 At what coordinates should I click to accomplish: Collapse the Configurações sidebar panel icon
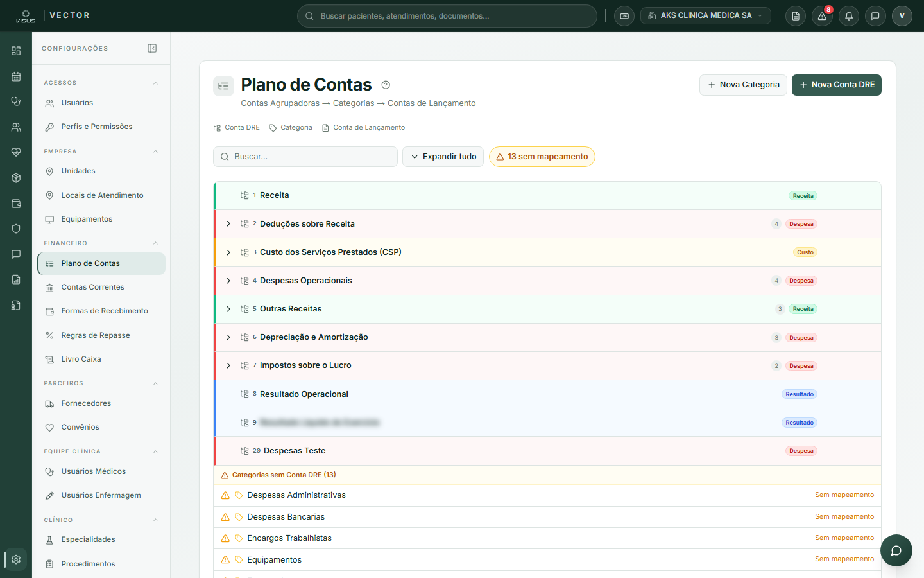click(x=152, y=48)
